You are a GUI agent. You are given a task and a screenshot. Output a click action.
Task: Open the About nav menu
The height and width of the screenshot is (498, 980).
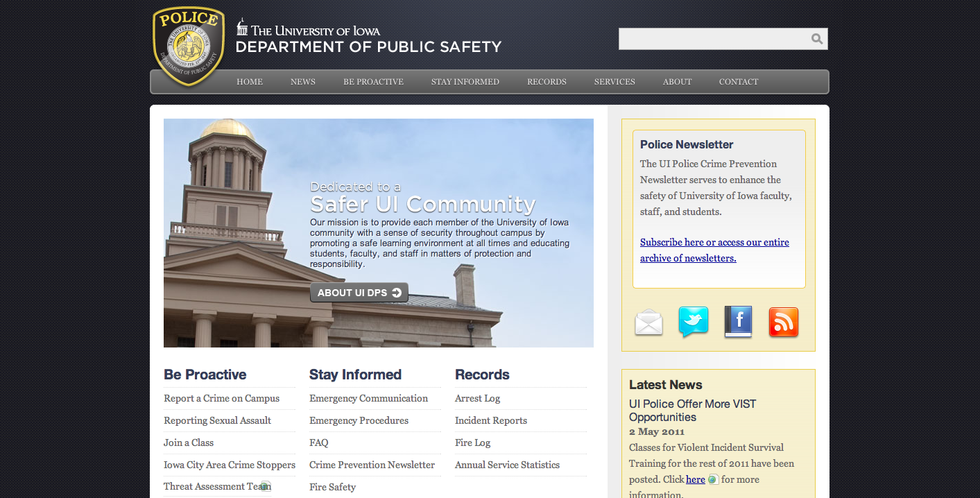pyautogui.click(x=677, y=82)
